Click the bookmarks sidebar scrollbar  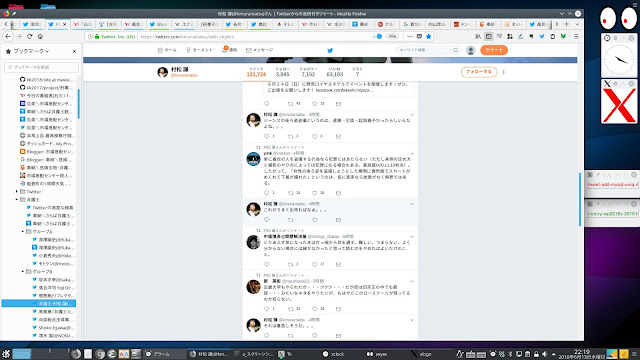click(x=78, y=104)
